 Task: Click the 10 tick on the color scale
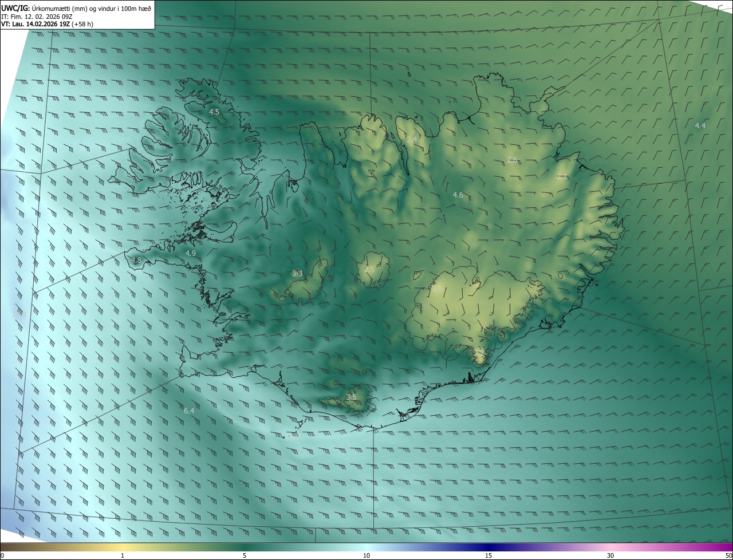tap(366, 555)
